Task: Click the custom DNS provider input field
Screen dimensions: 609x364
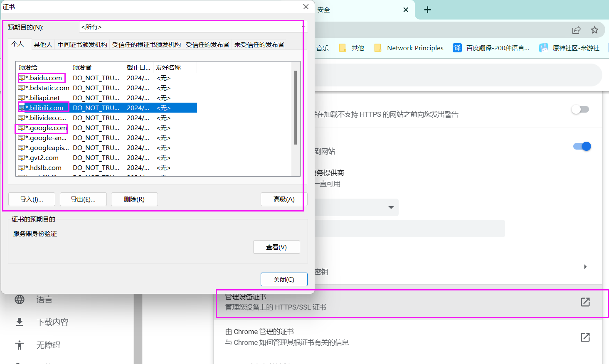Action: pos(409,229)
